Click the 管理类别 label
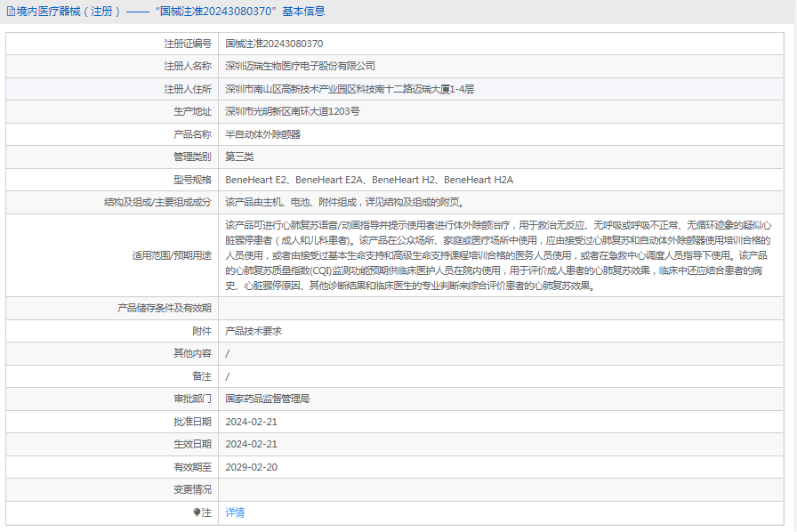Viewport: 797px width, 532px height. tap(192, 157)
